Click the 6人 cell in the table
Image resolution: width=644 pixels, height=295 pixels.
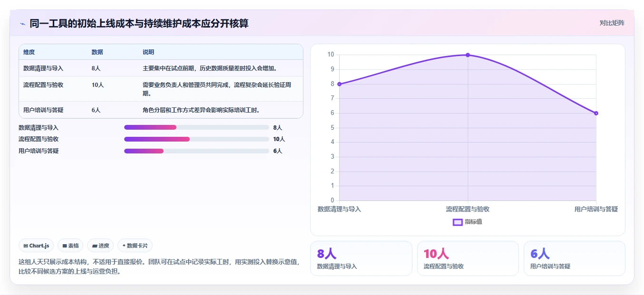point(96,110)
